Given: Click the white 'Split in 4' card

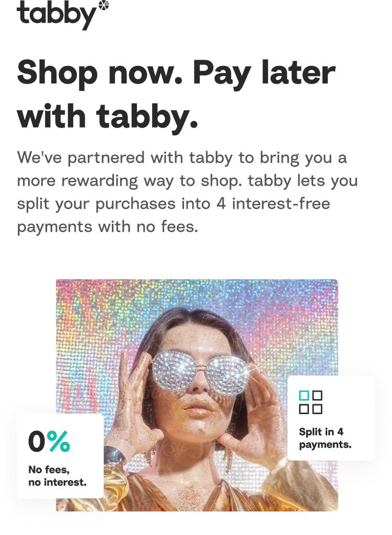Looking at the screenshot, I should (x=331, y=418).
